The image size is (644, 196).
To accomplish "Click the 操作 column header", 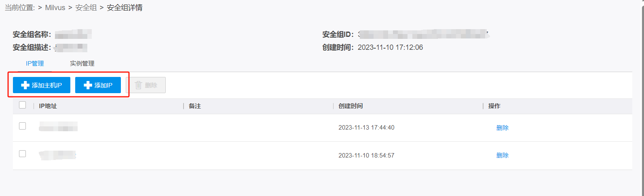I will [x=494, y=106].
